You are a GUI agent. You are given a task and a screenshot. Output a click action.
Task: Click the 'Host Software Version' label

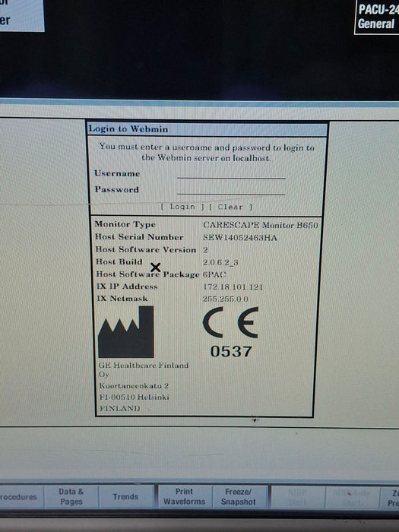click(x=146, y=249)
